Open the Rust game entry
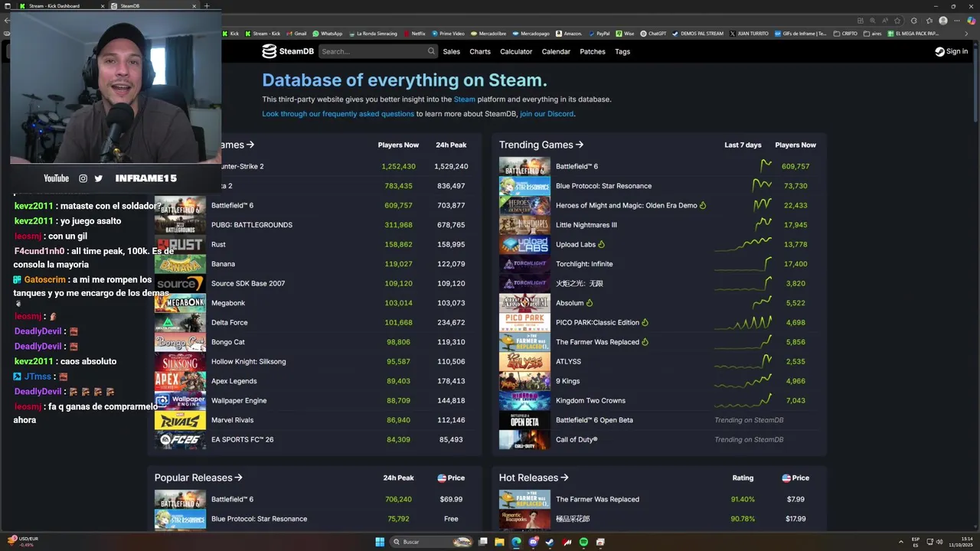The height and width of the screenshot is (551, 980). pyautogui.click(x=218, y=244)
